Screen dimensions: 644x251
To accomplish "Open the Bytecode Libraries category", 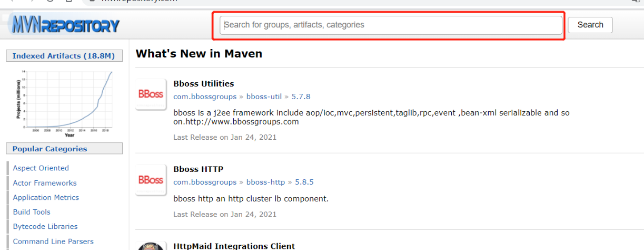I will tap(45, 226).
